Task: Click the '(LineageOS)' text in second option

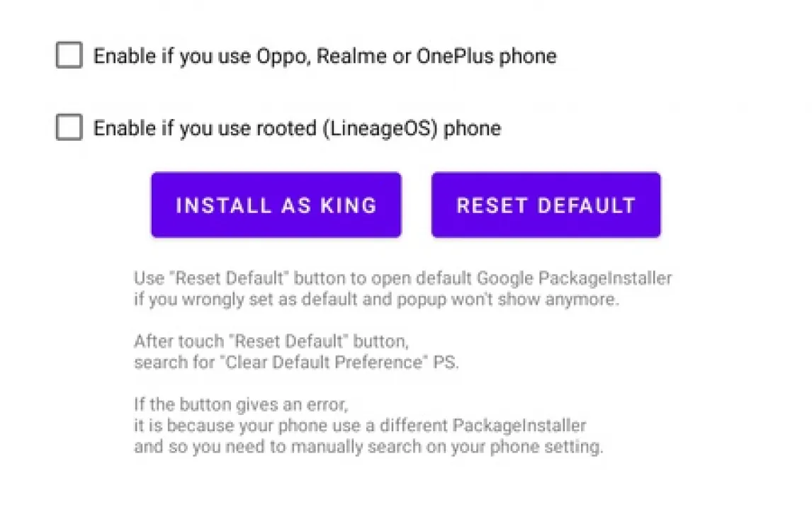Action: click(x=380, y=128)
